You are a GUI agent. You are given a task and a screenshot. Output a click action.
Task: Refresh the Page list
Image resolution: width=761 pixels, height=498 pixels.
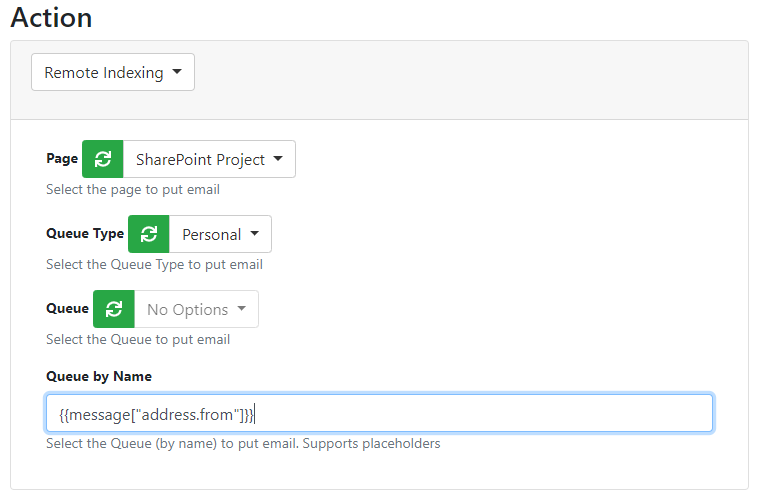pyautogui.click(x=102, y=159)
